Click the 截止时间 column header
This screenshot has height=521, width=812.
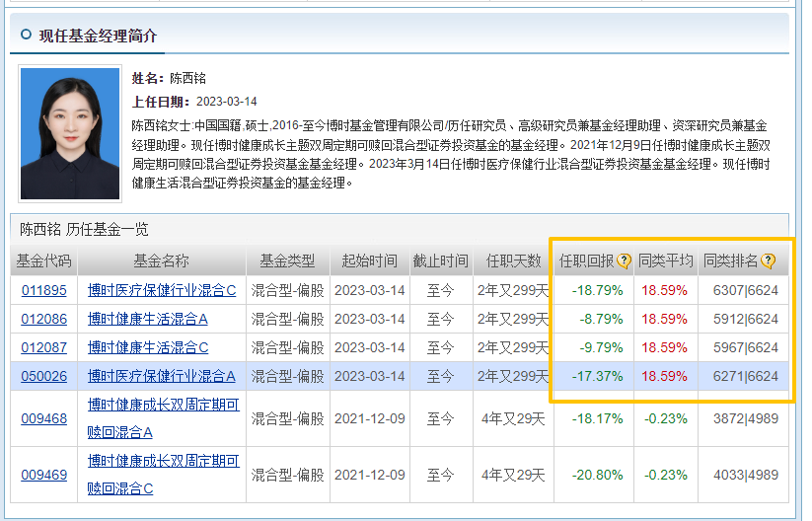coord(441,261)
